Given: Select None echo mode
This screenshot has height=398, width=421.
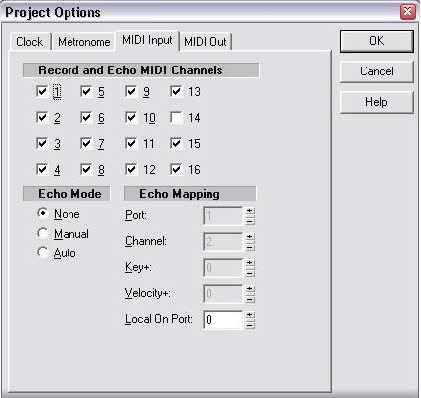Looking at the screenshot, I should tap(43, 213).
